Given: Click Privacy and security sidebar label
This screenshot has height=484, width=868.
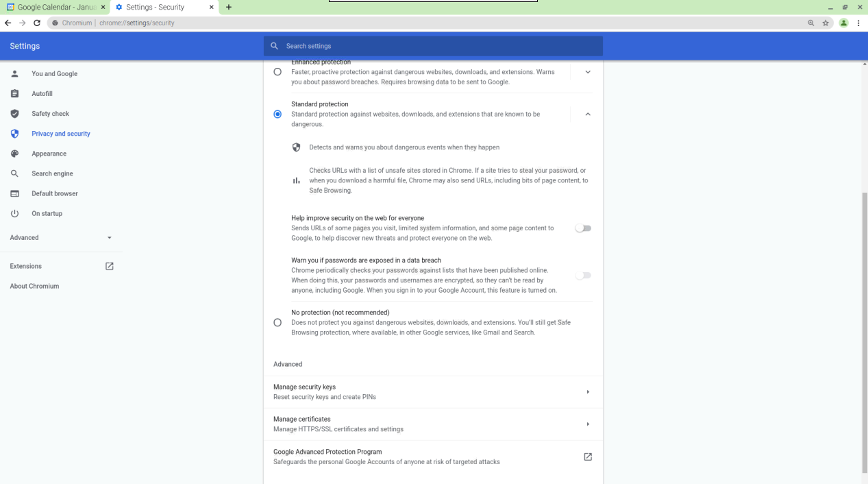Looking at the screenshot, I should 61,134.
